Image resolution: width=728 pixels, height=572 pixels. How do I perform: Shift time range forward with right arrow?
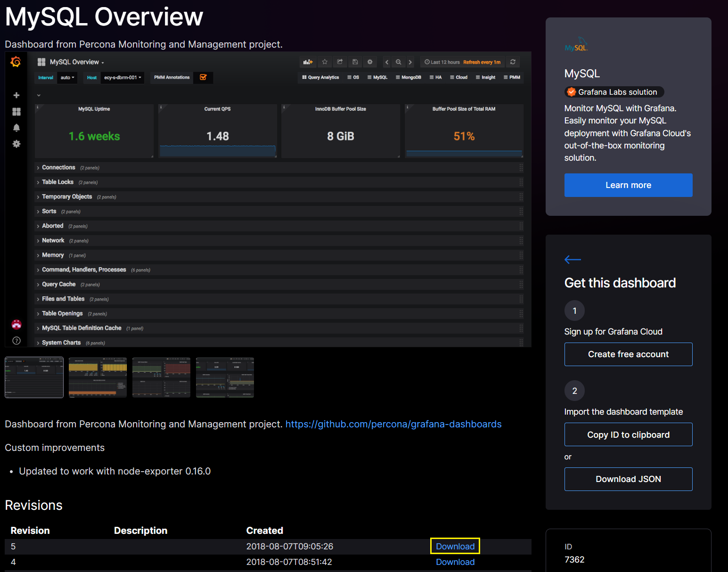point(410,62)
